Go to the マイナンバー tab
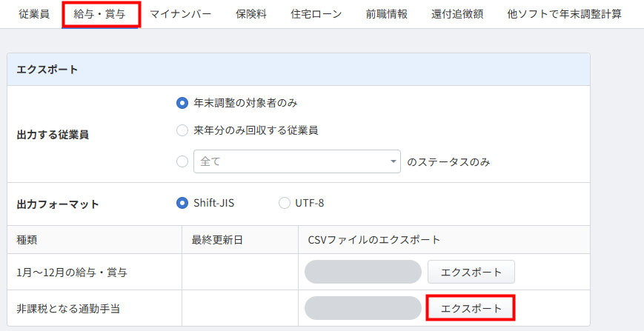Screen dimensions: 644x331 point(180,14)
